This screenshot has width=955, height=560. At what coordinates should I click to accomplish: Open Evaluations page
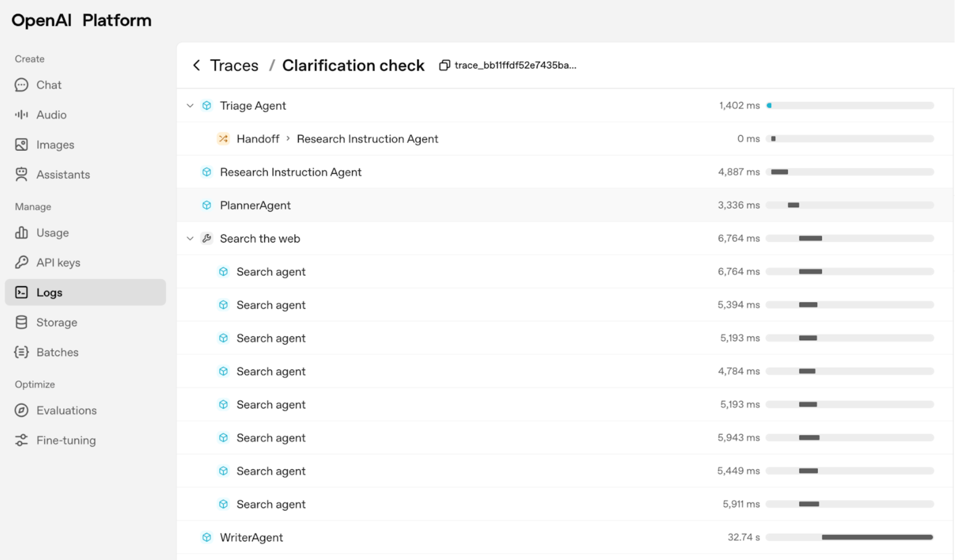(x=66, y=410)
